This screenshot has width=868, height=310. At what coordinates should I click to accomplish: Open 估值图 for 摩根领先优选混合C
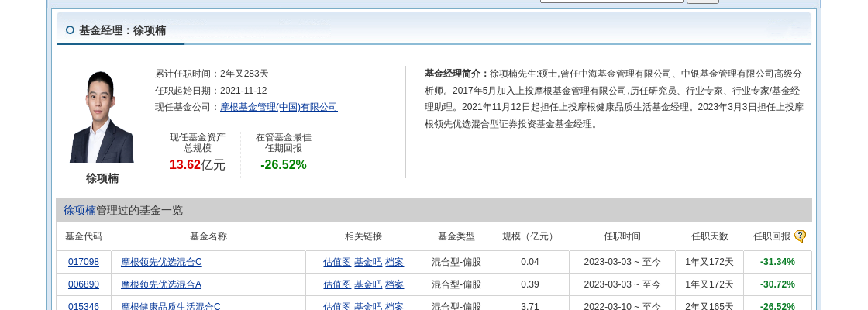[337, 262]
